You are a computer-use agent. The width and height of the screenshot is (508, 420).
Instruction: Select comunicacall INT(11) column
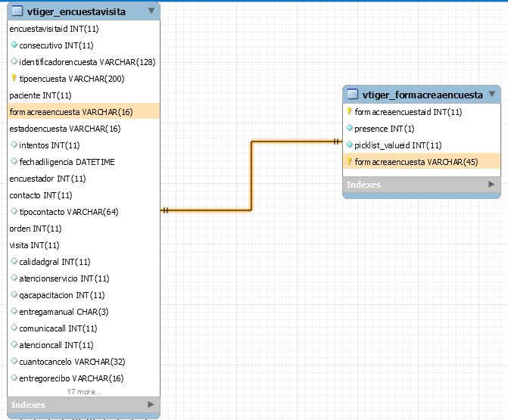83,328
